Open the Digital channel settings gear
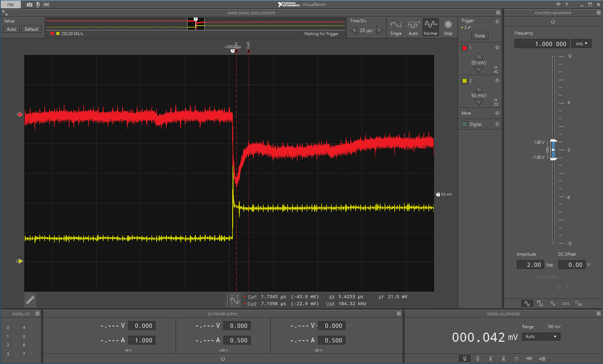Viewport: 603px width, 364px height. click(497, 124)
